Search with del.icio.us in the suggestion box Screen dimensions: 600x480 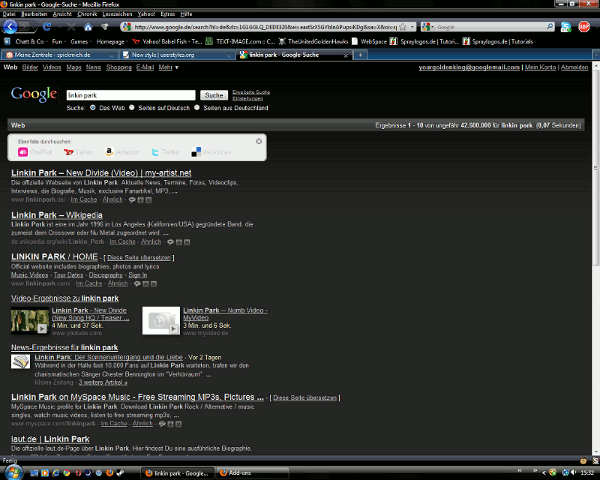pyautogui.click(x=211, y=152)
